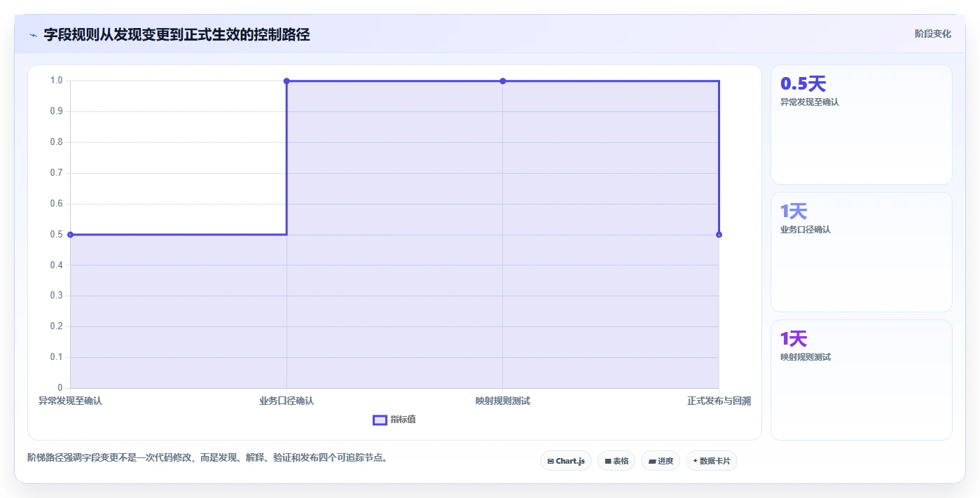Open the 1天 映射规则测试 card
The width and height of the screenshot is (980, 498).
click(x=862, y=380)
